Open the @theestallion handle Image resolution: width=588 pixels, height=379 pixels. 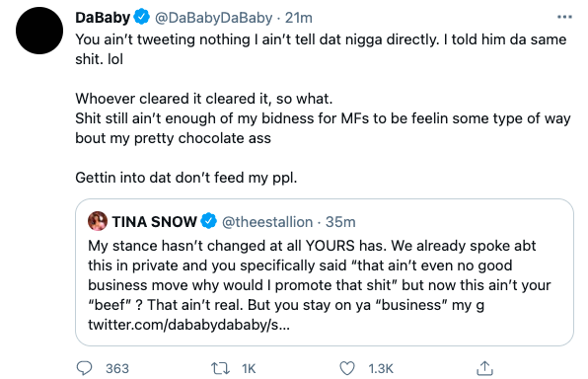[267, 222]
